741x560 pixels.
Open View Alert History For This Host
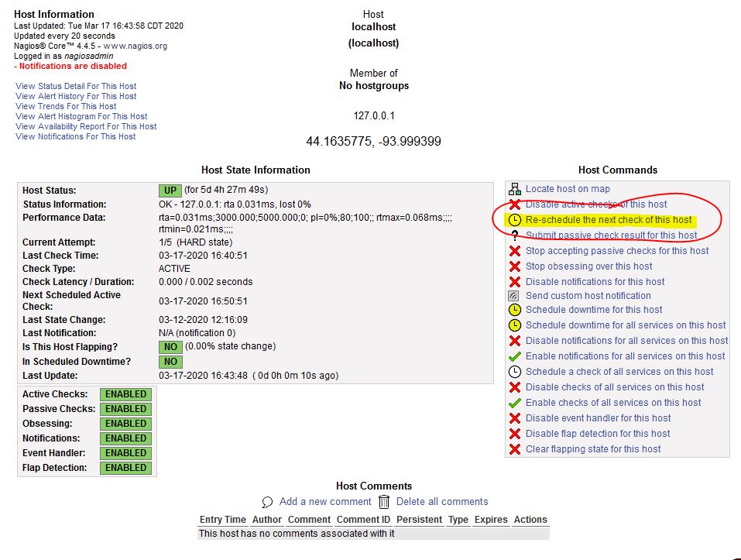[76, 96]
